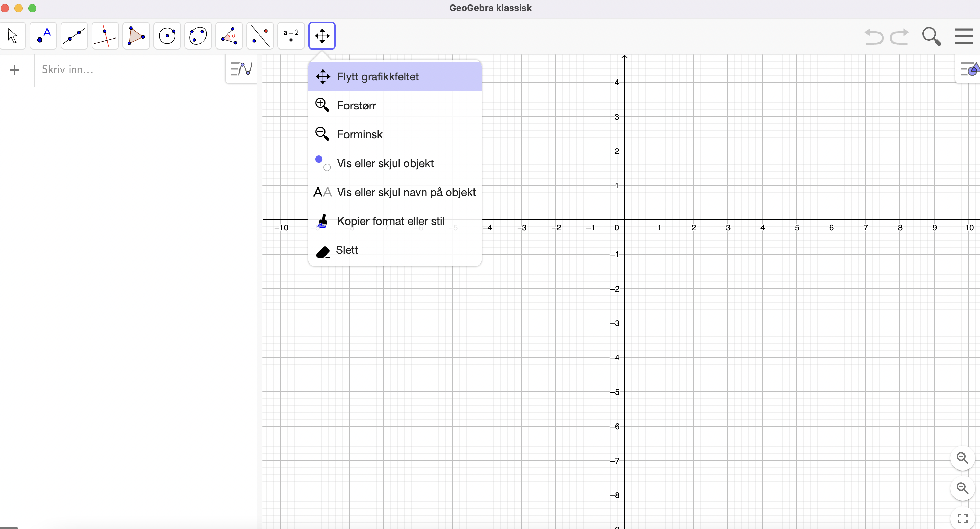This screenshot has height=529, width=980.
Task: Click the undo arrow button
Action: click(x=873, y=37)
